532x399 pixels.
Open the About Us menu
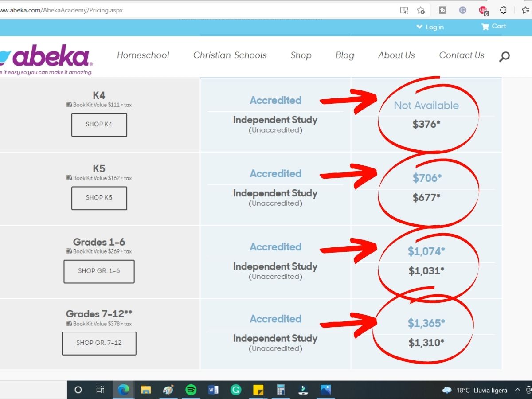click(x=396, y=55)
